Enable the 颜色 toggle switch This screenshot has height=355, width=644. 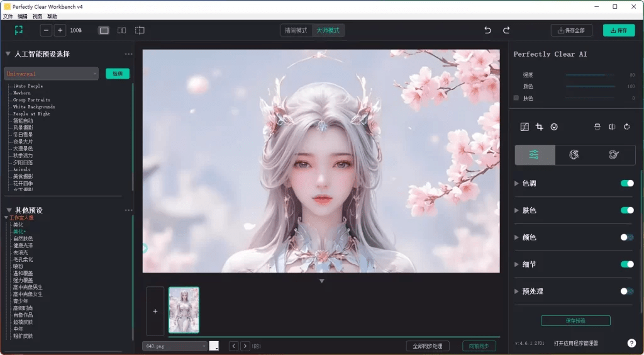click(626, 237)
